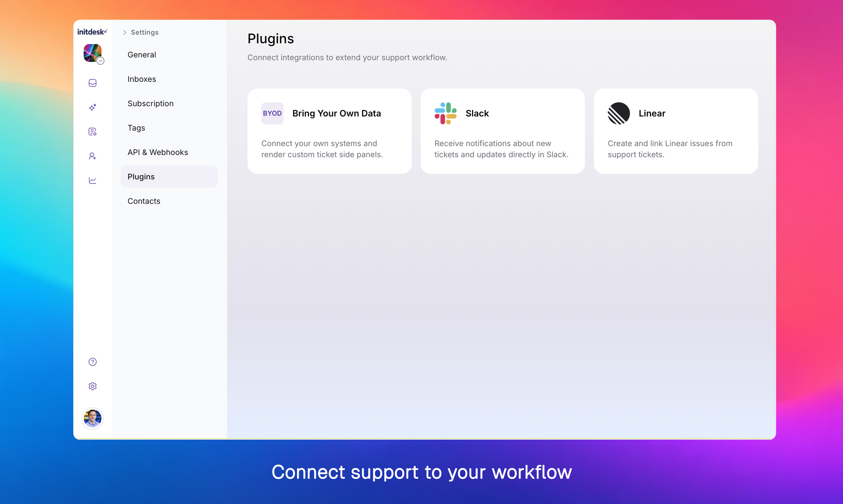Open the document list icon in sidebar
Image resolution: width=843 pixels, height=504 pixels.
[x=93, y=132]
